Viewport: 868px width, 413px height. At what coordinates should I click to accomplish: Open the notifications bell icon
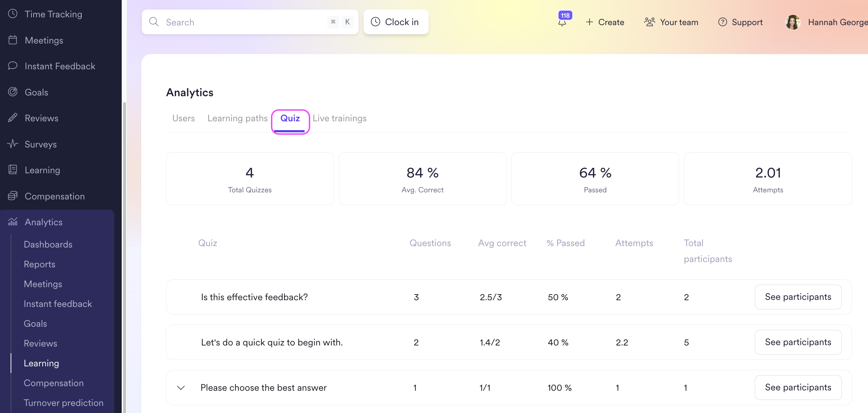coord(562,22)
